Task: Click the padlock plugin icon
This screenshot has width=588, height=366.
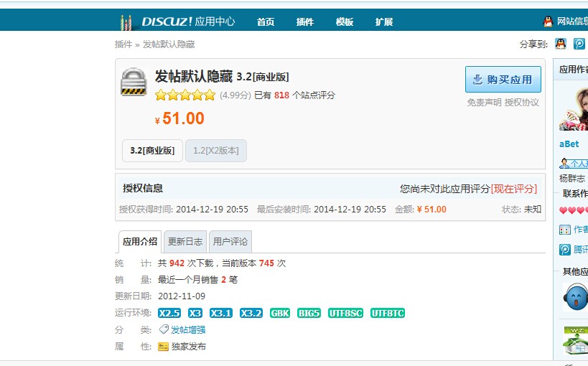Action: (134, 82)
